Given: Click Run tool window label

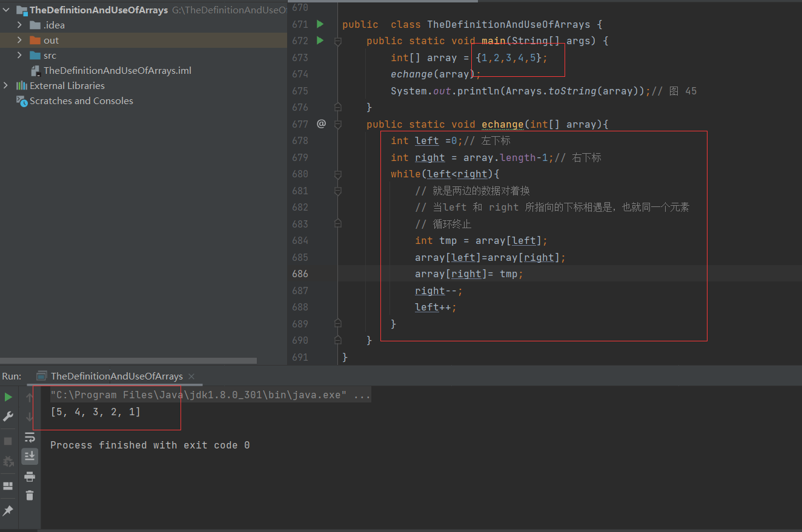Looking at the screenshot, I should (x=12, y=376).
